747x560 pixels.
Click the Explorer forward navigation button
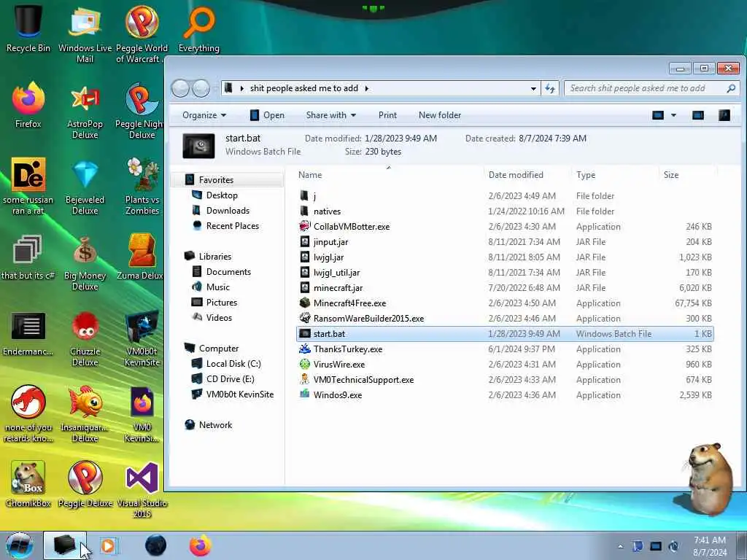click(201, 88)
